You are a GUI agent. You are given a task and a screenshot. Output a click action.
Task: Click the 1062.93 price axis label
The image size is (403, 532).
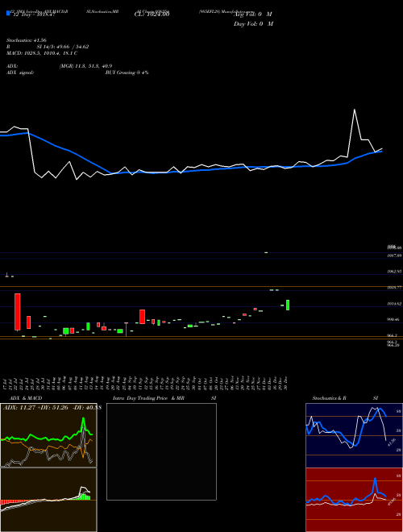(x=394, y=272)
